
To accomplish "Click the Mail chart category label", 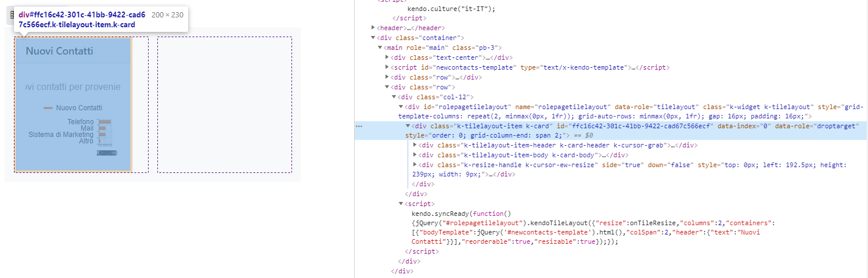I will [x=87, y=128].
